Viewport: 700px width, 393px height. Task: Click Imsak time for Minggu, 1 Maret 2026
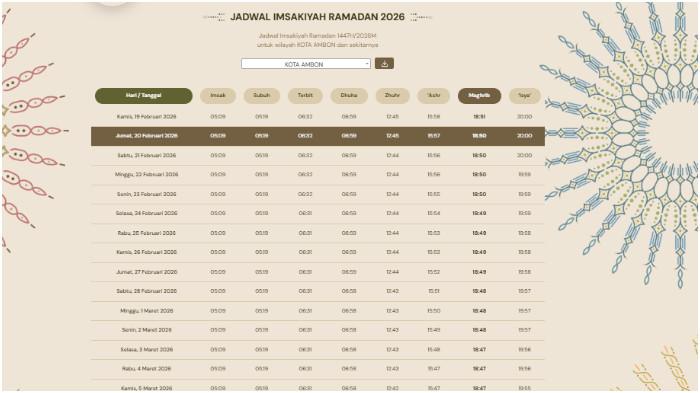tap(218, 311)
